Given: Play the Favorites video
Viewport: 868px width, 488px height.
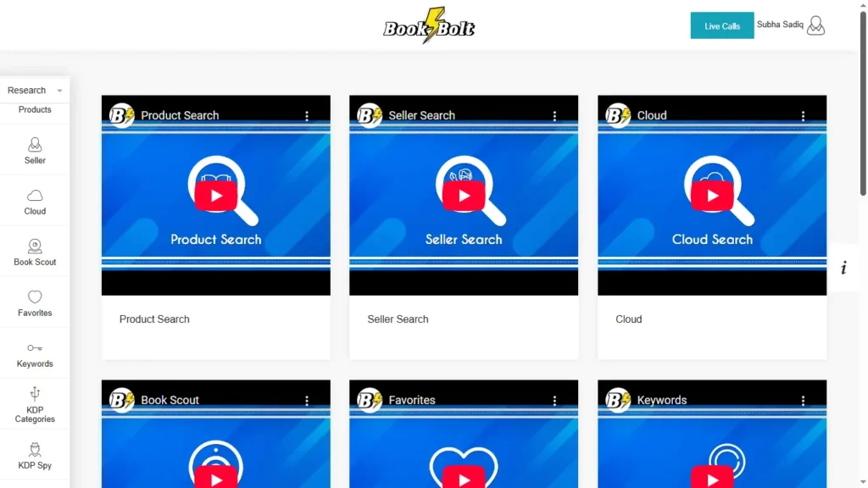Looking at the screenshot, I should [464, 478].
